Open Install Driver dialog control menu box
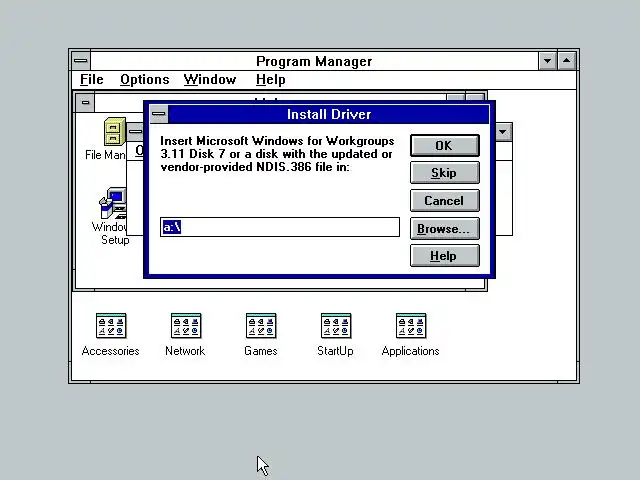This screenshot has width=640, height=480. [x=159, y=114]
